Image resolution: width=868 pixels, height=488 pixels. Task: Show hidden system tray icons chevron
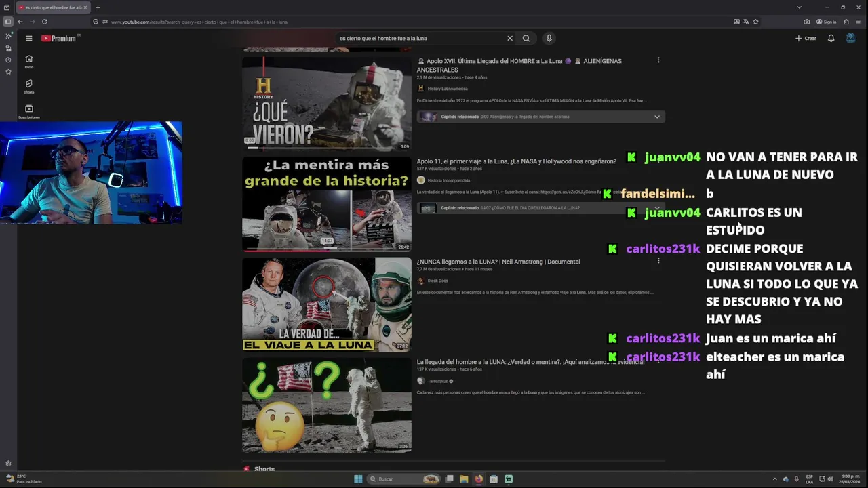click(775, 479)
